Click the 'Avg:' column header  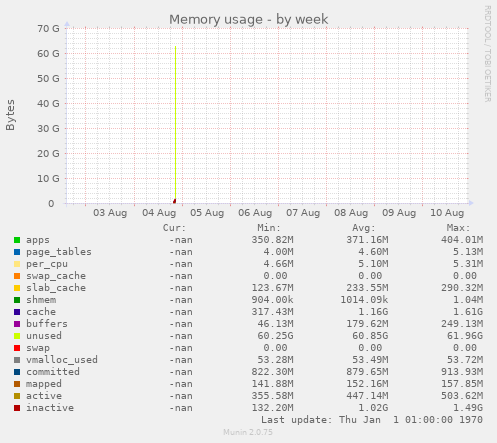tap(364, 228)
